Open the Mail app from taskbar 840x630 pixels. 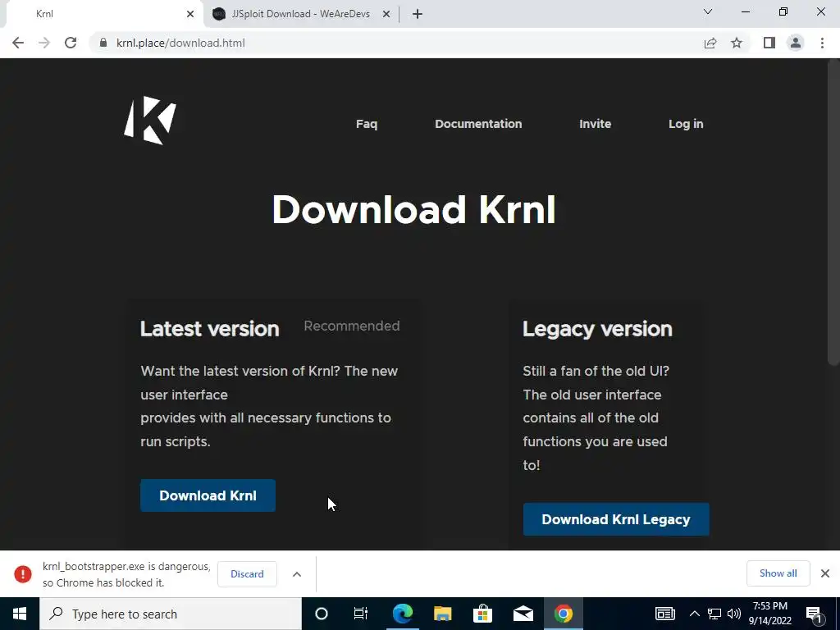click(x=523, y=614)
